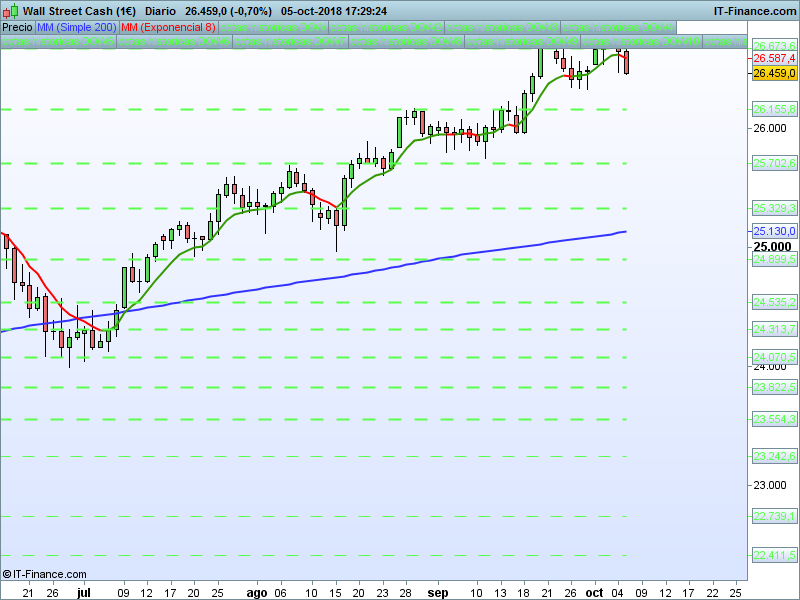The width and height of the screenshot is (800, 600).
Task: Click the green level tag 24.535,2
Action: pos(774,302)
